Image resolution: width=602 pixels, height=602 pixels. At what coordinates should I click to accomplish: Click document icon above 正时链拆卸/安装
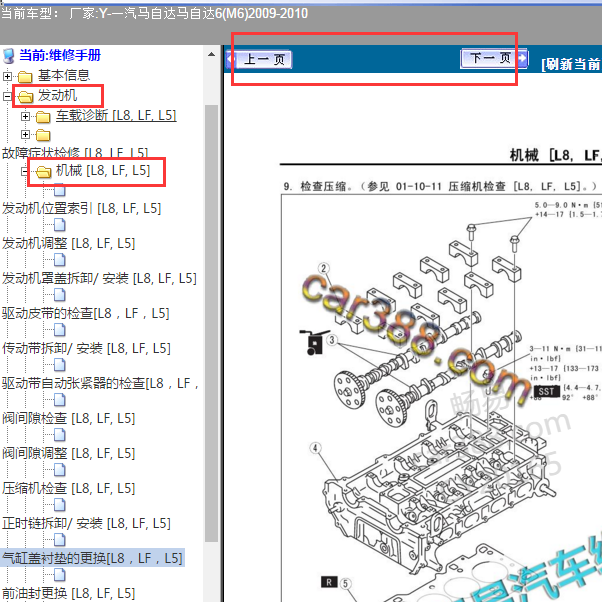click(60, 505)
